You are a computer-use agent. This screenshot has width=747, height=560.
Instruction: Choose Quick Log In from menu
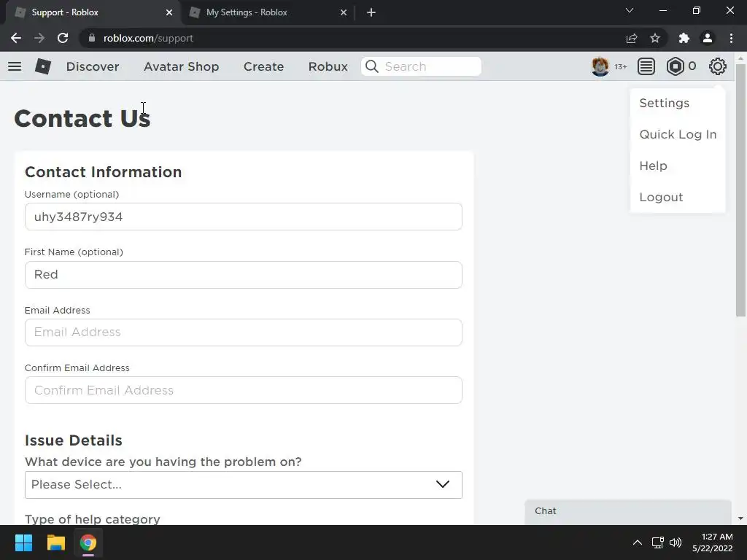678,134
